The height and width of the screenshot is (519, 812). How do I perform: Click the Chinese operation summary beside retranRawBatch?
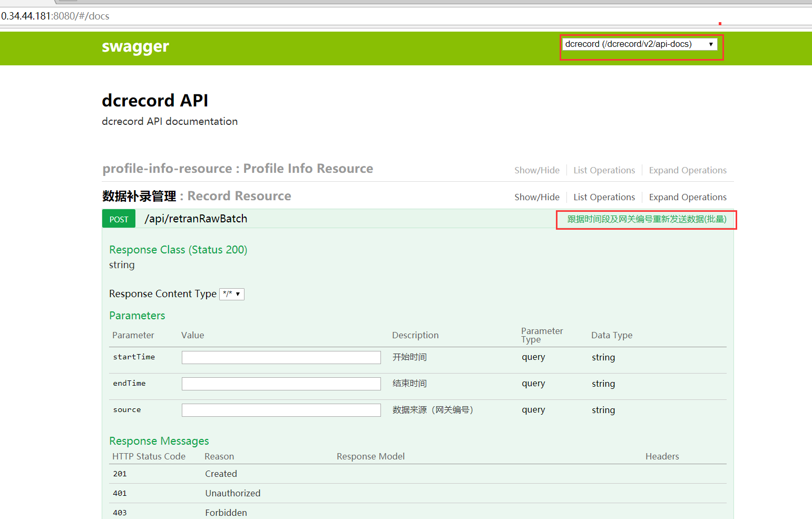[646, 219]
